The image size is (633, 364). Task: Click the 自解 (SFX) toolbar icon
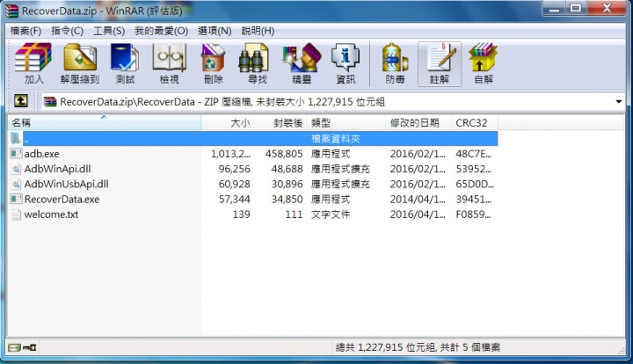(484, 57)
